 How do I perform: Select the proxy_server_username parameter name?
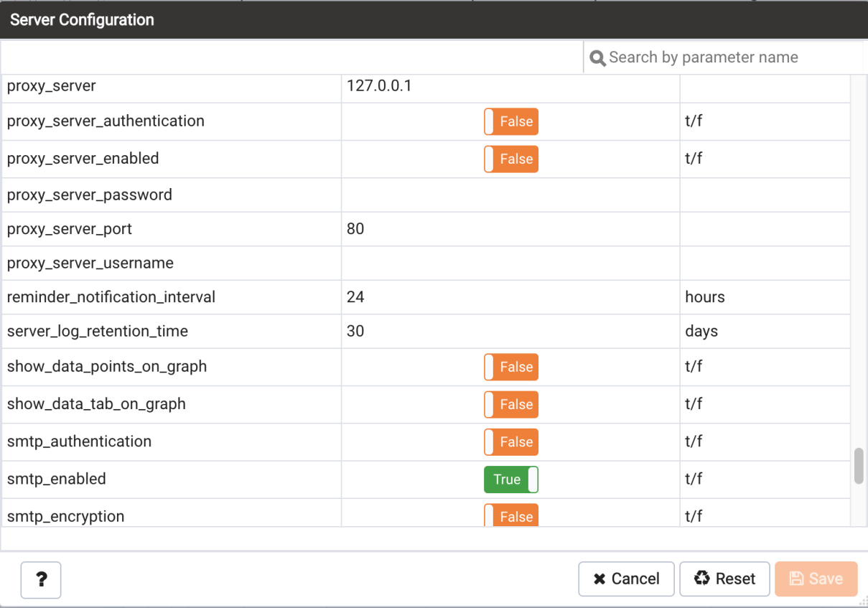90,263
